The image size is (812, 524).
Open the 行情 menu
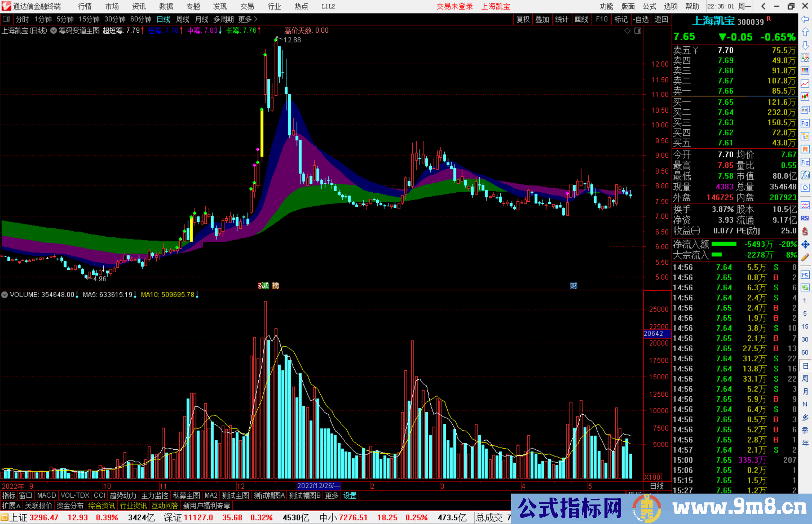(85, 6)
